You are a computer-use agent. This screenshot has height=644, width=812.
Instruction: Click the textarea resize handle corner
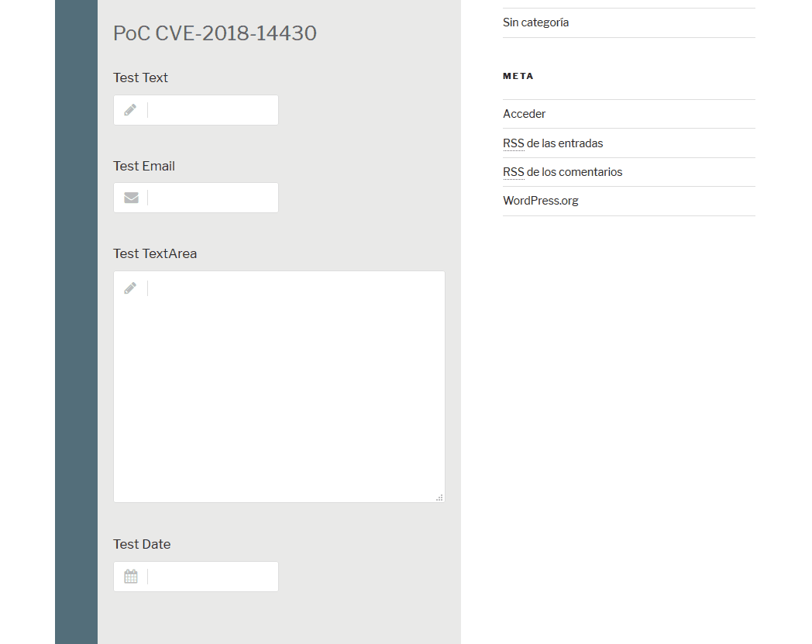pyautogui.click(x=439, y=498)
